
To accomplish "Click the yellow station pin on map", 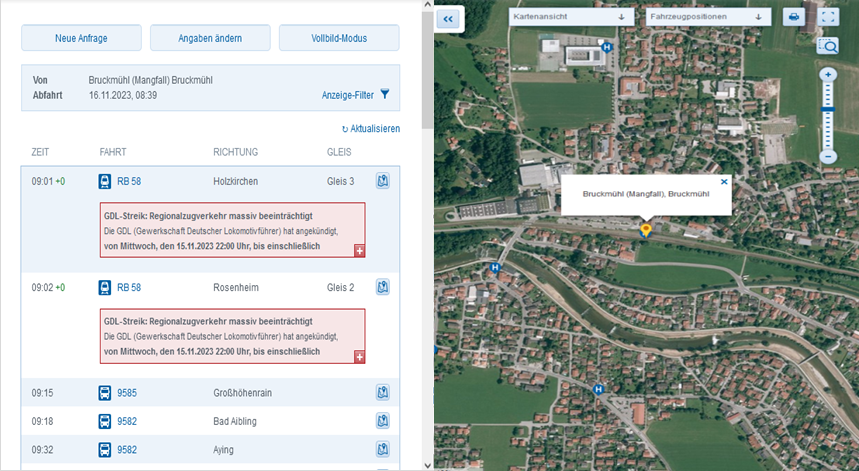I will 645,230.
